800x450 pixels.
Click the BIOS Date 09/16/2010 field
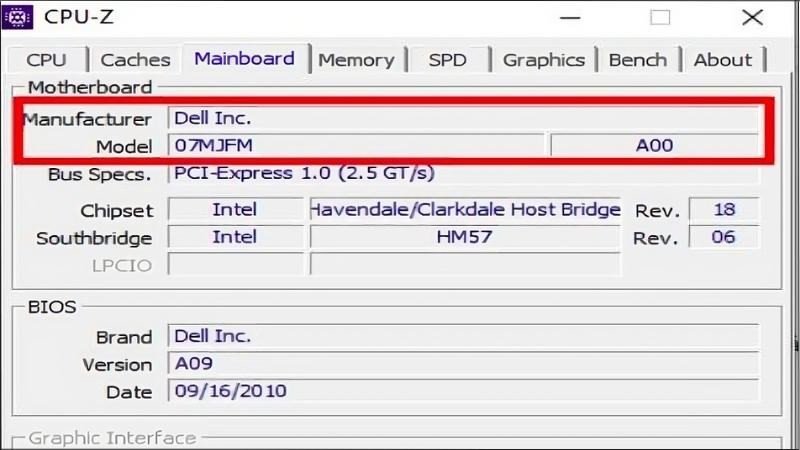pyautogui.click(x=462, y=391)
